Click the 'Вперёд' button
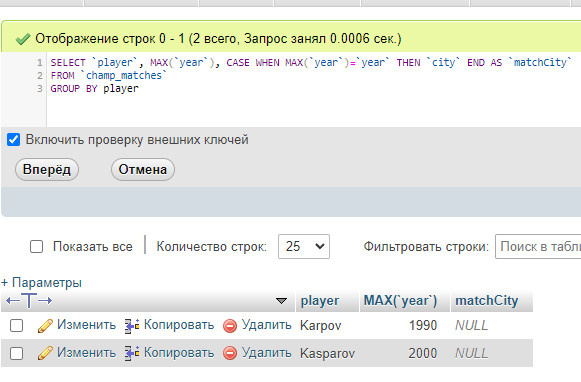This screenshot has width=581, height=382. (47, 170)
